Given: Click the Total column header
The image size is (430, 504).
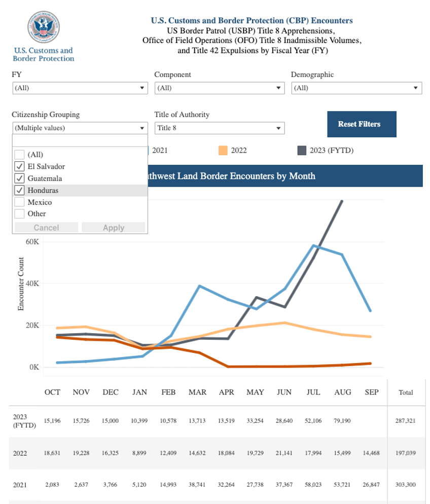Looking at the screenshot, I should (x=406, y=392).
